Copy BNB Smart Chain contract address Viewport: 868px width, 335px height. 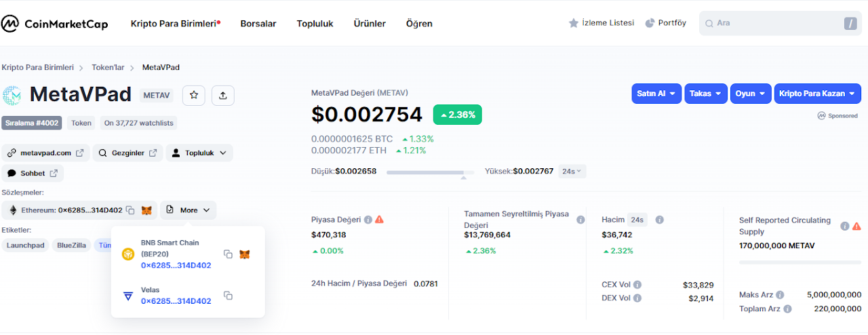[x=228, y=254]
